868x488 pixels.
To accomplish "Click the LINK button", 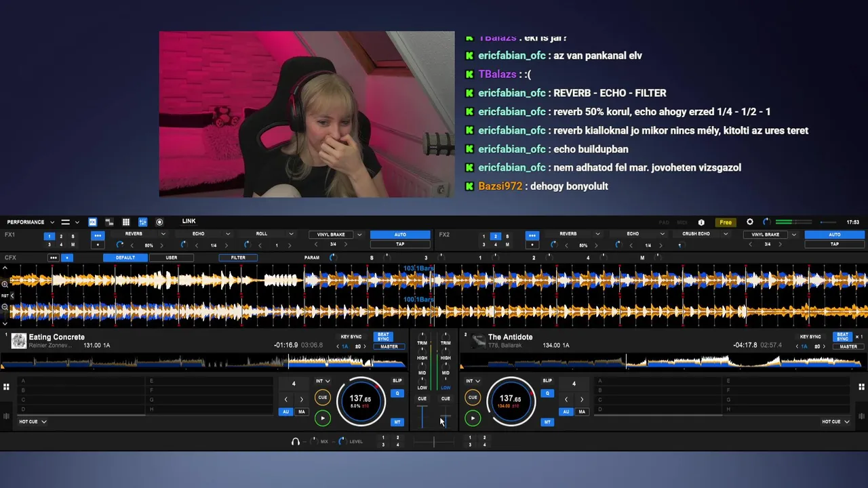I will tap(189, 222).
